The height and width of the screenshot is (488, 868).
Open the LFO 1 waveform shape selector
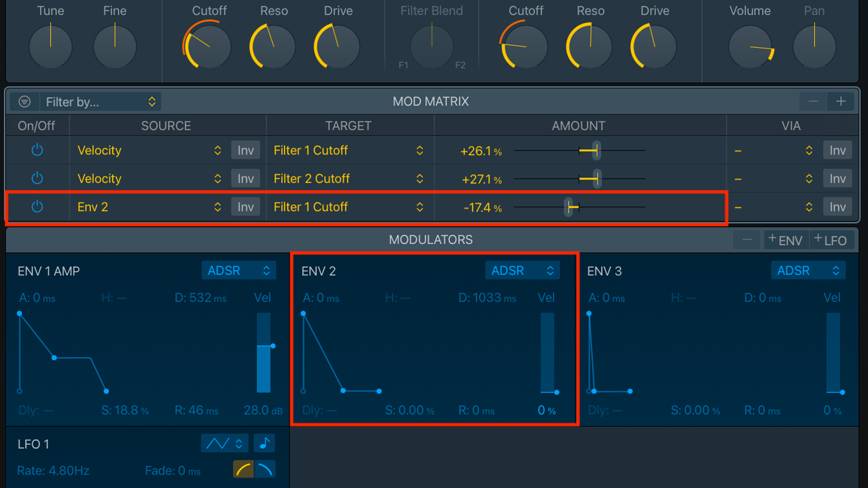(225, 443)
